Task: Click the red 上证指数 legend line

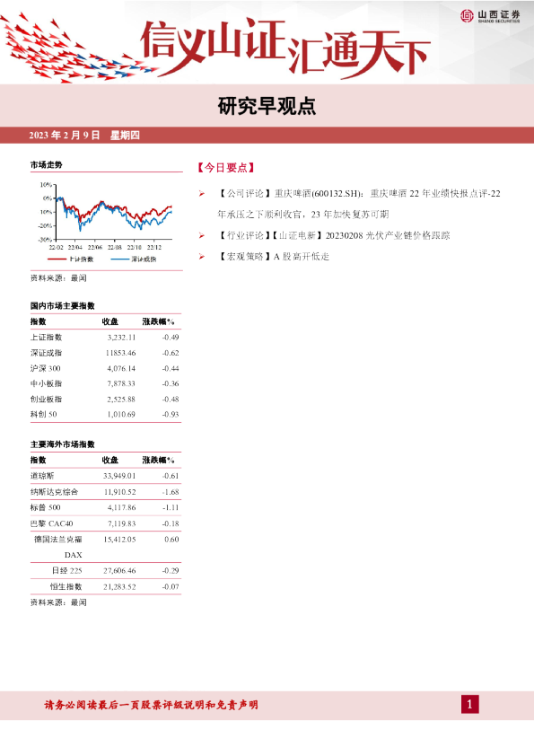Action: [57, 259]
